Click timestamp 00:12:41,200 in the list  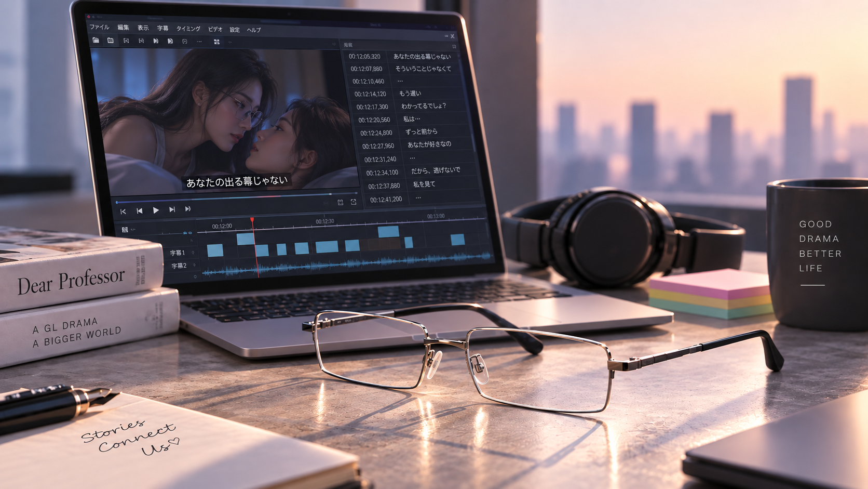tap(386, 199)
